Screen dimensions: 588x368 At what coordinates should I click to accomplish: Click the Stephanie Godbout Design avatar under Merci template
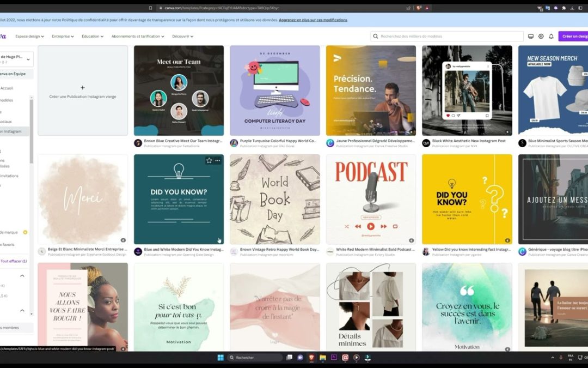42,251
